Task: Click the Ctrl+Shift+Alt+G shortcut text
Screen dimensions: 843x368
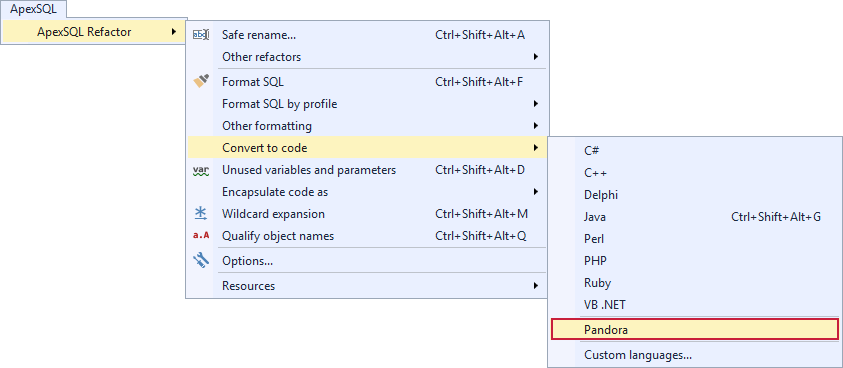Action: tap(776, 217)
